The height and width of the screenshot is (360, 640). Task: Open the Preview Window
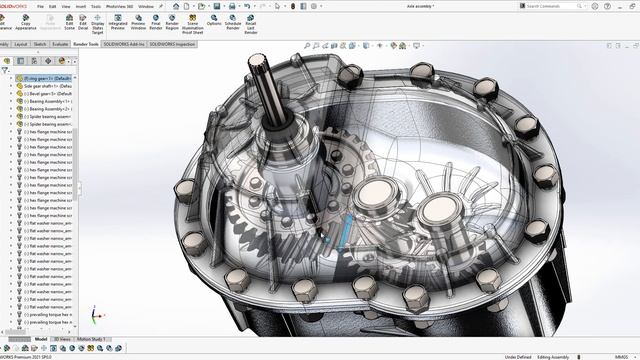138,22
